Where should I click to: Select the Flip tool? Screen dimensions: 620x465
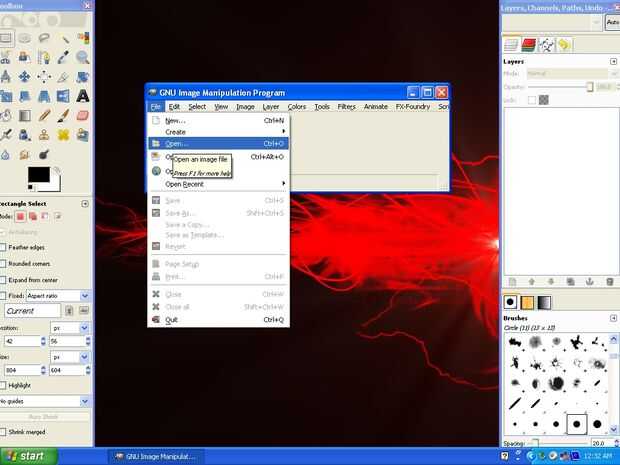coord(63,96)
